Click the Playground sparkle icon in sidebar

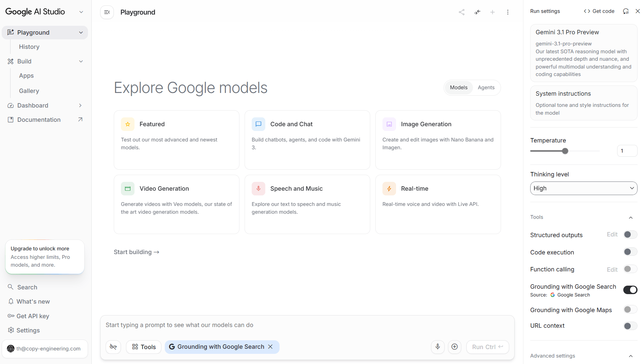[11, 32]
